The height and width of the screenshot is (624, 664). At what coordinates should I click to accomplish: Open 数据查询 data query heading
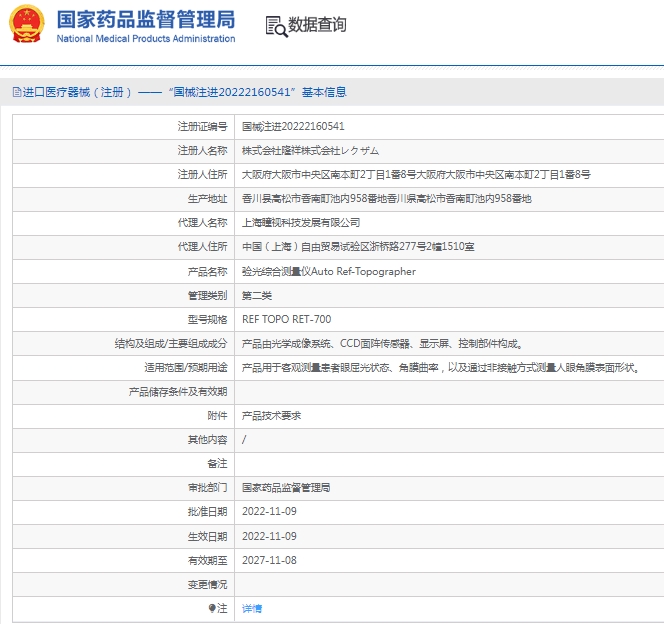click(x=317, y=25)
